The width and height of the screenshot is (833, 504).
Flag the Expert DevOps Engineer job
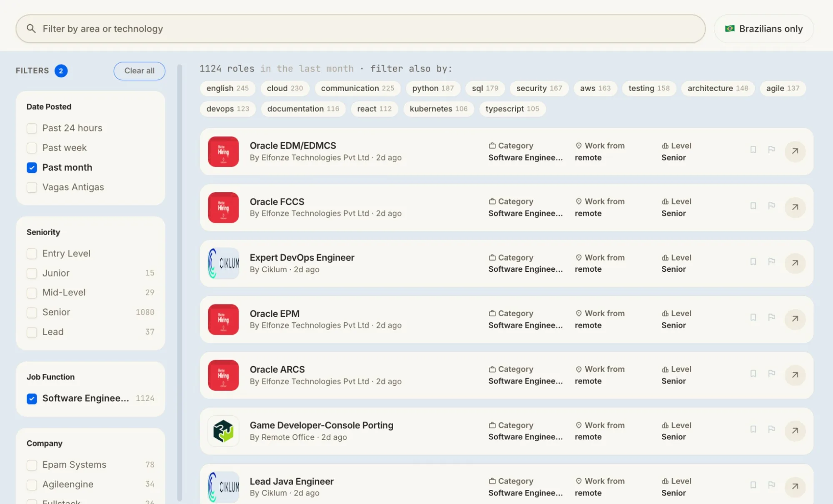click(x=771, y=262)
